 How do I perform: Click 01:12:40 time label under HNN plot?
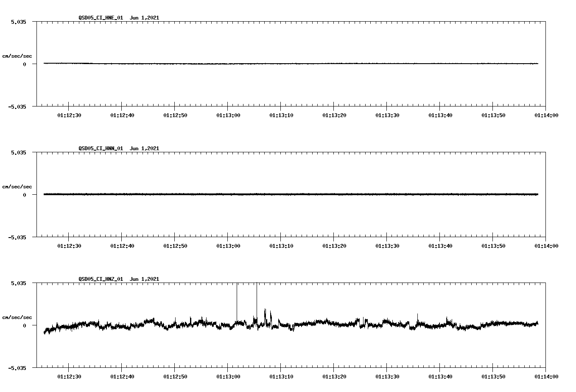[x=122, y=246]
